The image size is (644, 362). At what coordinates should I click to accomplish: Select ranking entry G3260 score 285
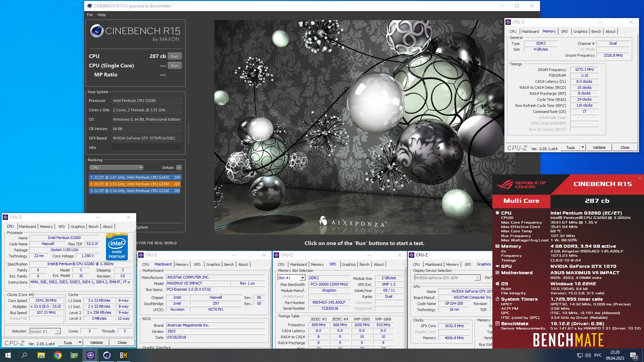135,191
